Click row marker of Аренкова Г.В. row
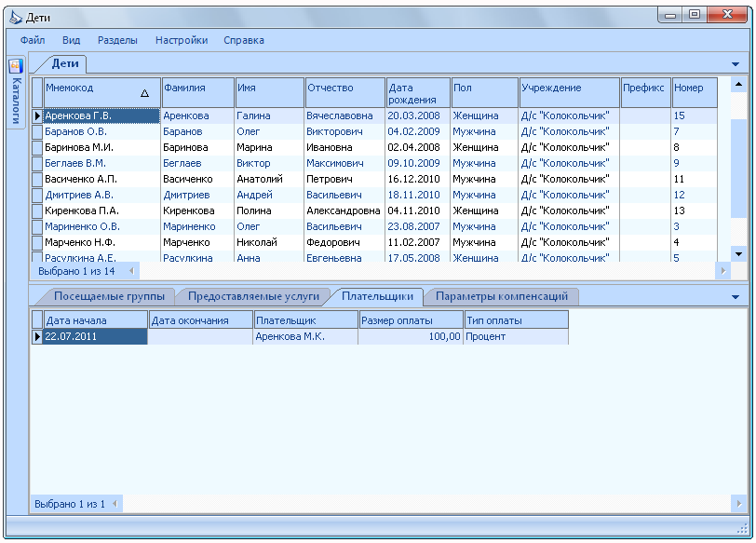The width and height of the screenshot is (756, 543). coord(37,115)
